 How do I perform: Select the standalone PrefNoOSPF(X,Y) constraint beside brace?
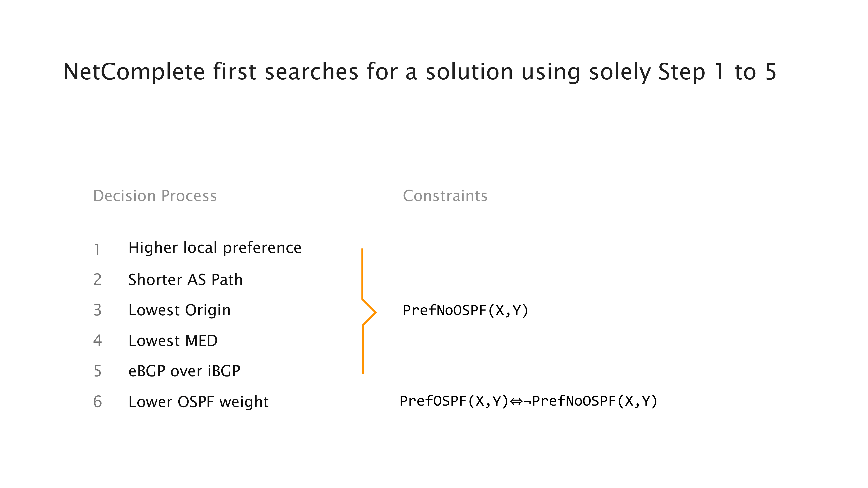click(x=465, y=311)
